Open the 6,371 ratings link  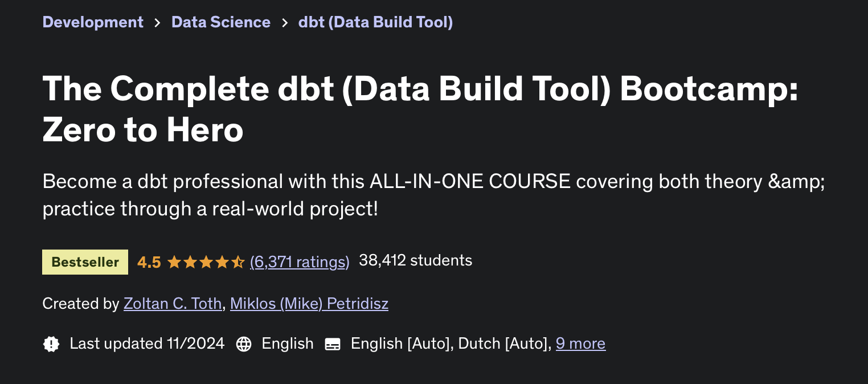(x=300, y=262)
